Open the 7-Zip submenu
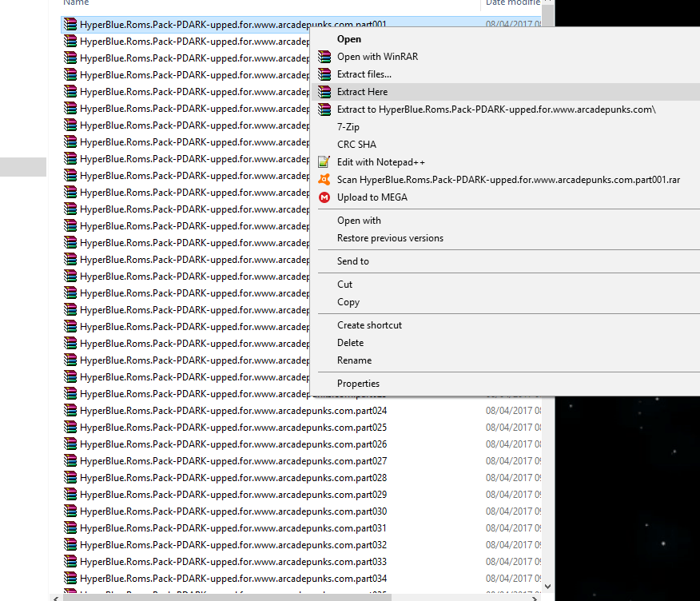Image resolution: width=700 pixels, height=601 pixels. coord(505,127)
